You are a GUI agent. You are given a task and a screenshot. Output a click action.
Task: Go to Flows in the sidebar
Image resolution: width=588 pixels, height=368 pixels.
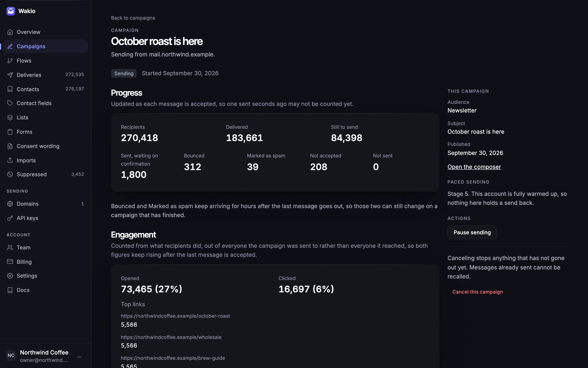pos(46,61)
